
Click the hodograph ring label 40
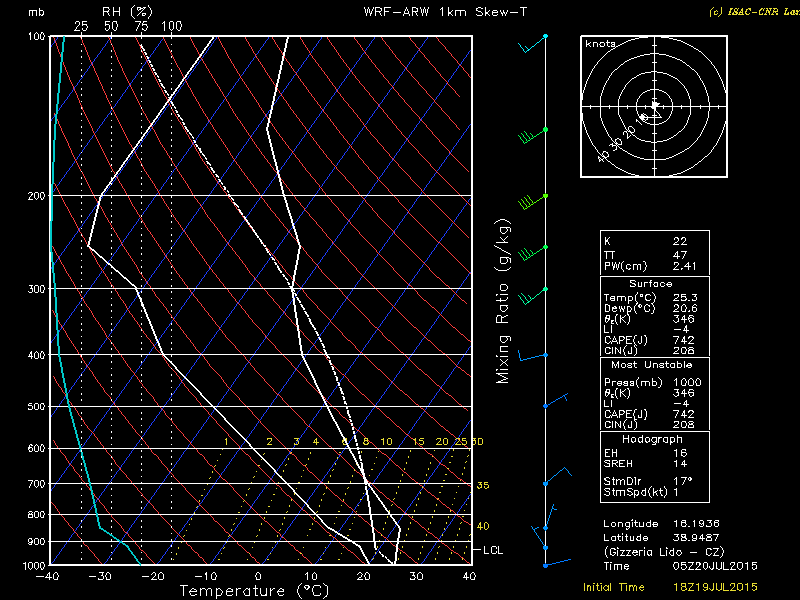[x=604, y=156]
